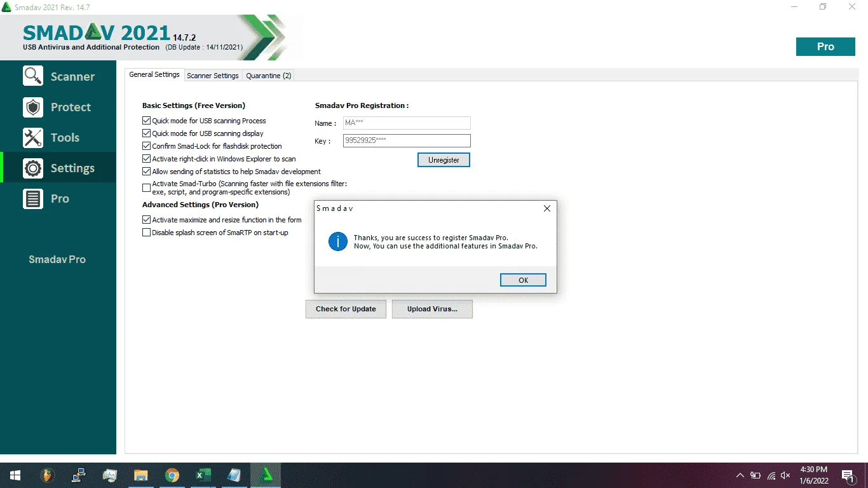Viewport: 868px width, 488px height.
Task: Open File Explorer from the taskbar
Action: (x=141, y=475)
